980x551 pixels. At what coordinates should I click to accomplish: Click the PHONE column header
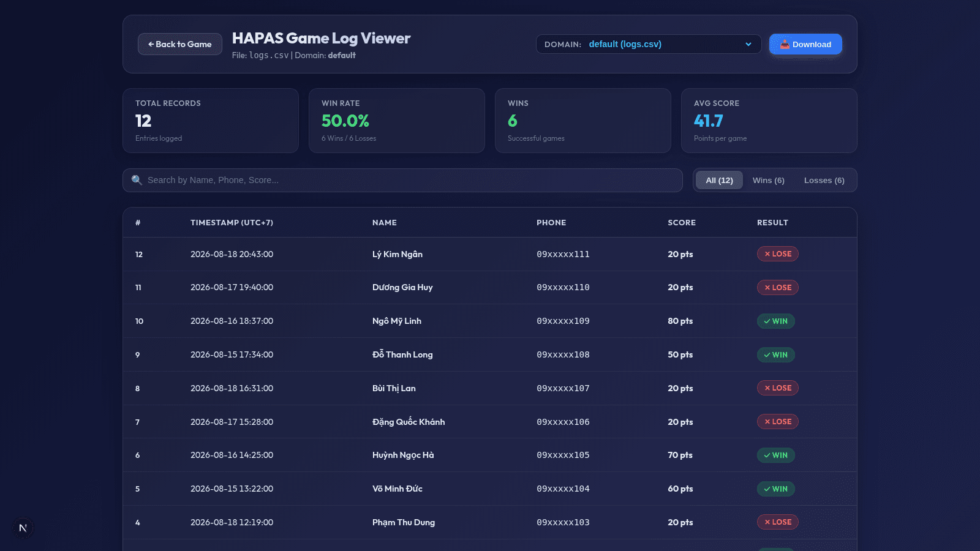(x=551, y=223)
